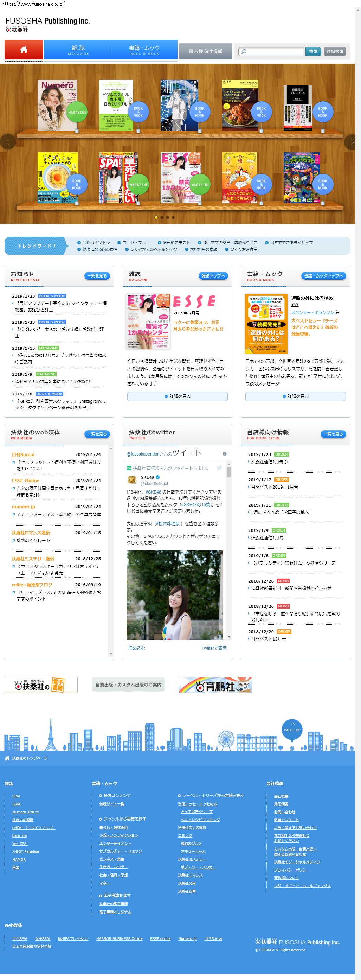Open the 日刊Sumai web media link

pyautogui.click(x=23, y=454)
